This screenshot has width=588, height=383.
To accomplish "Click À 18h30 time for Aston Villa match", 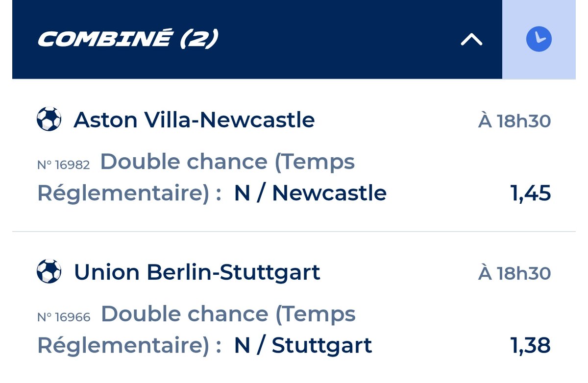I will coord(514,121).
